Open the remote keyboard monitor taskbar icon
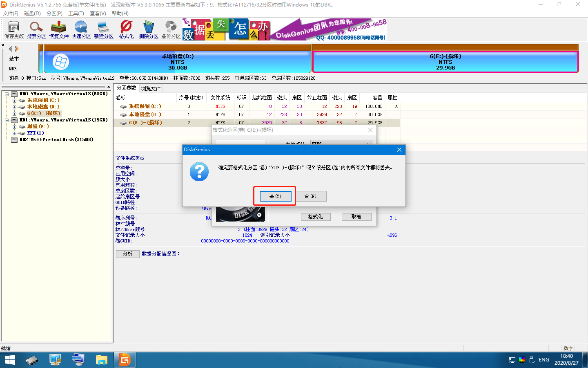588x368 pixels. [78, 360]
